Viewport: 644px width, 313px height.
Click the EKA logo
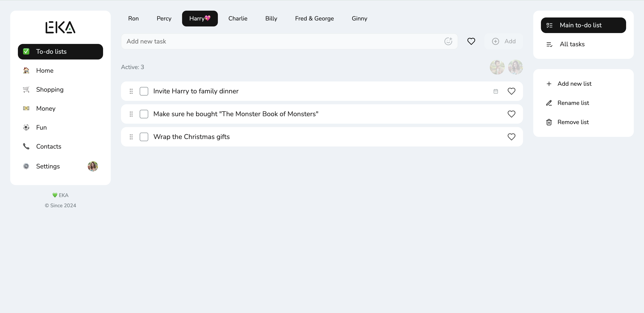coord(60,27)
